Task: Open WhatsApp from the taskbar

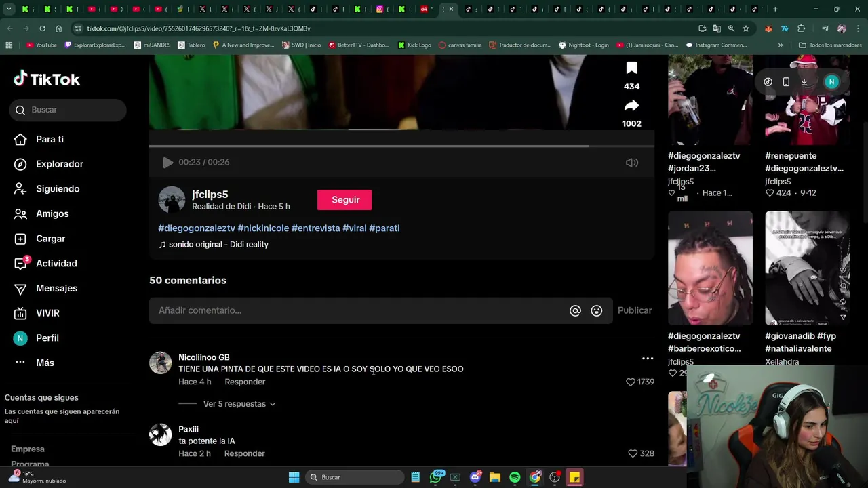Action: [436, 477]
